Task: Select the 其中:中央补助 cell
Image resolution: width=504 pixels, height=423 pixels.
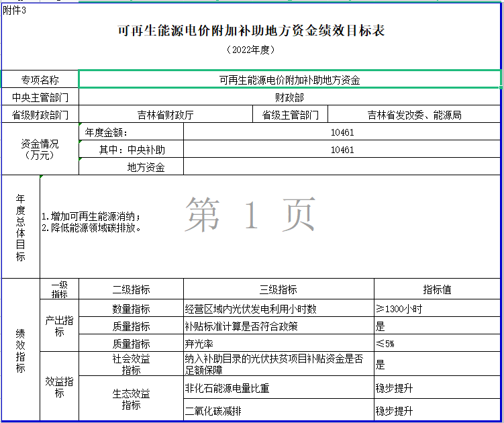Action: (132, 150)
